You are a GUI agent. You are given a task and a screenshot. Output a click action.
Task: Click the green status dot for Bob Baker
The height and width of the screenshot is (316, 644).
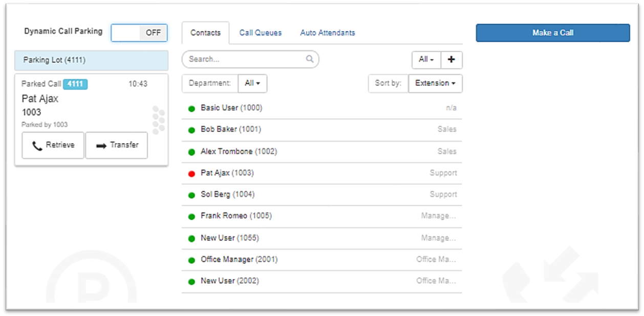tap(192, 130)
